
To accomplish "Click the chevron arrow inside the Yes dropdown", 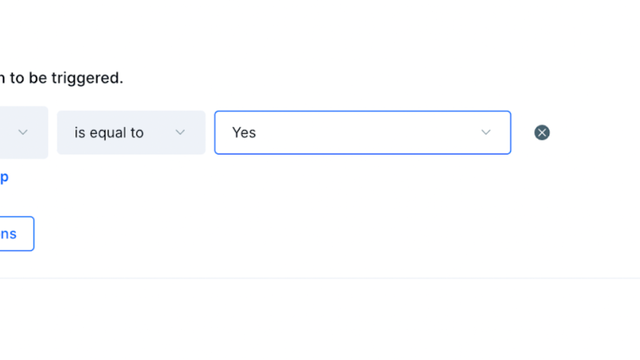I will [486, 132].
